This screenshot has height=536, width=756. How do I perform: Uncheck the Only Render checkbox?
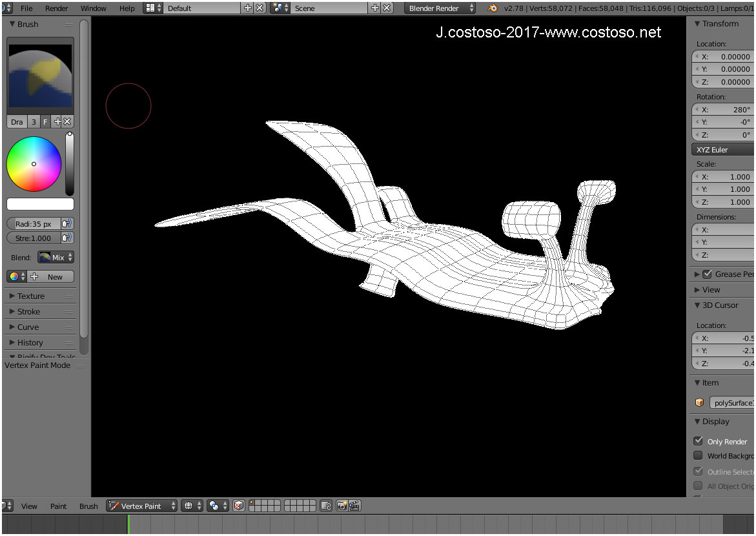698,441
